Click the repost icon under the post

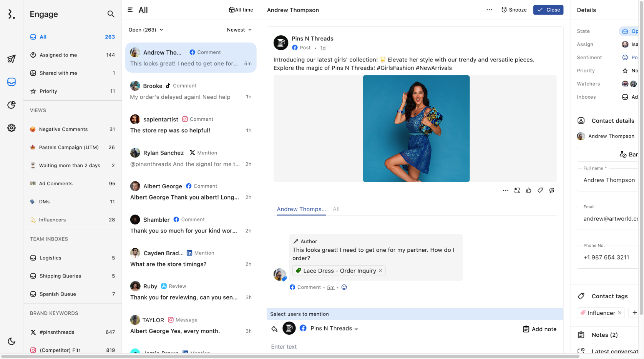(x=552, y=190)
